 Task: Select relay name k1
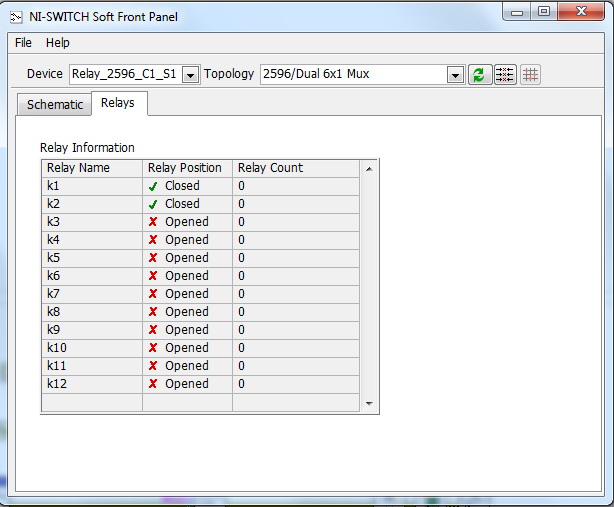pyautogui.click(x=92, y=186)
